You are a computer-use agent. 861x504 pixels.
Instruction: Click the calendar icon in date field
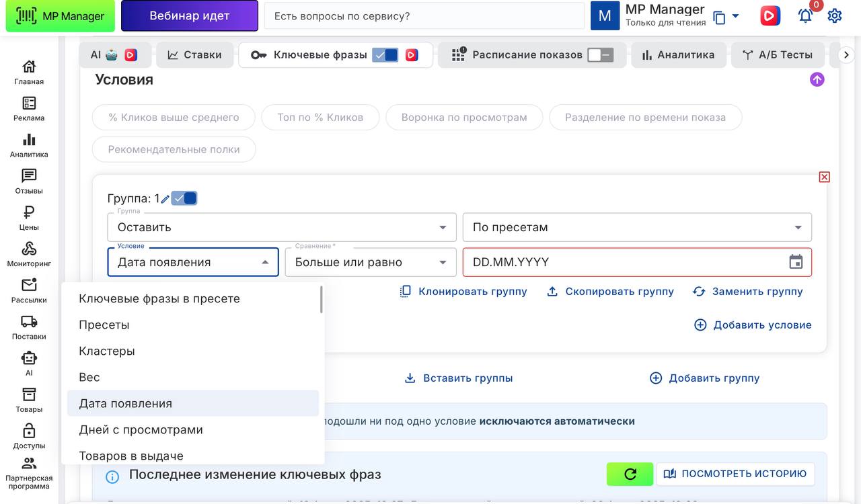(x=796, y=262)
